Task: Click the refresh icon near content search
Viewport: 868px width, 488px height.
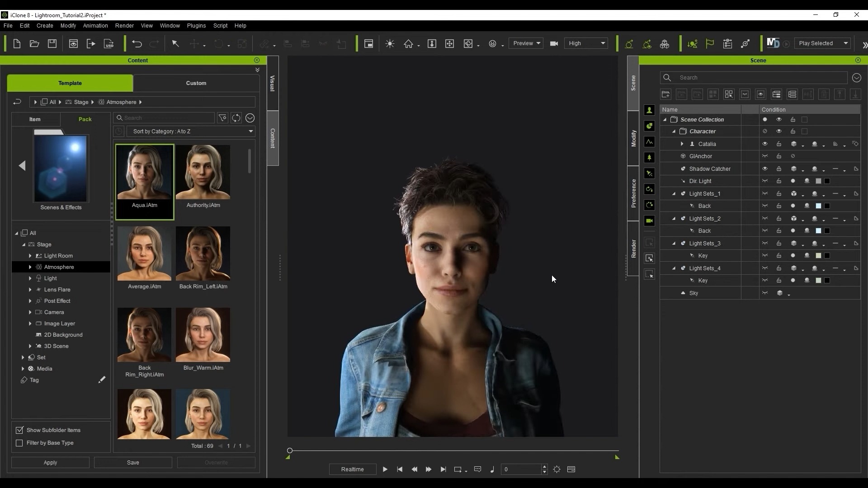Action: pos(236,118)
